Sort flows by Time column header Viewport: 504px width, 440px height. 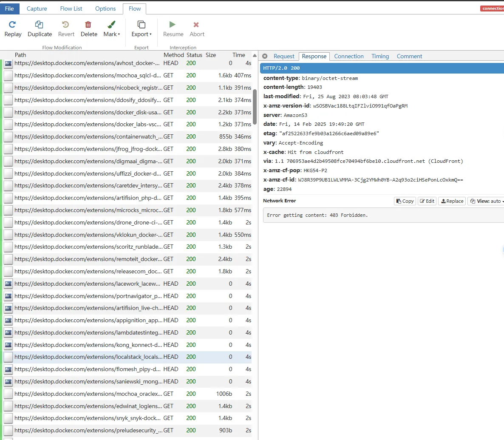[x=238, y=55]
